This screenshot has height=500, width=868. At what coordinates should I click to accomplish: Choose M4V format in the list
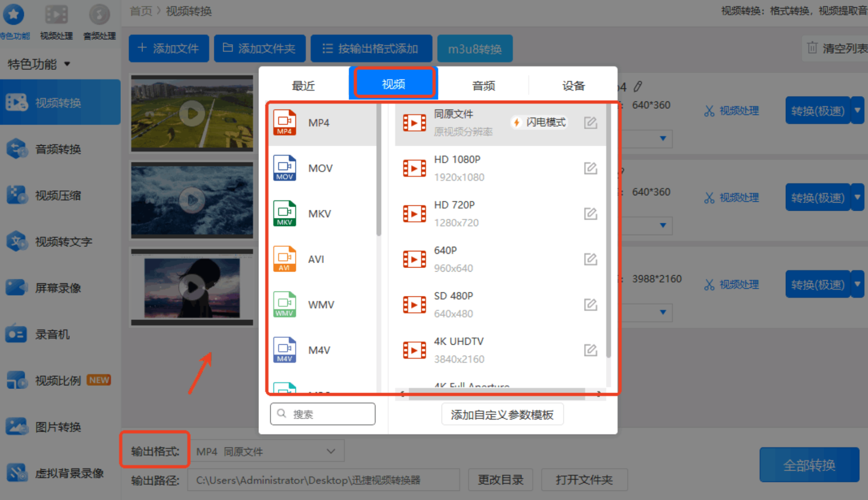click(322, 350)
